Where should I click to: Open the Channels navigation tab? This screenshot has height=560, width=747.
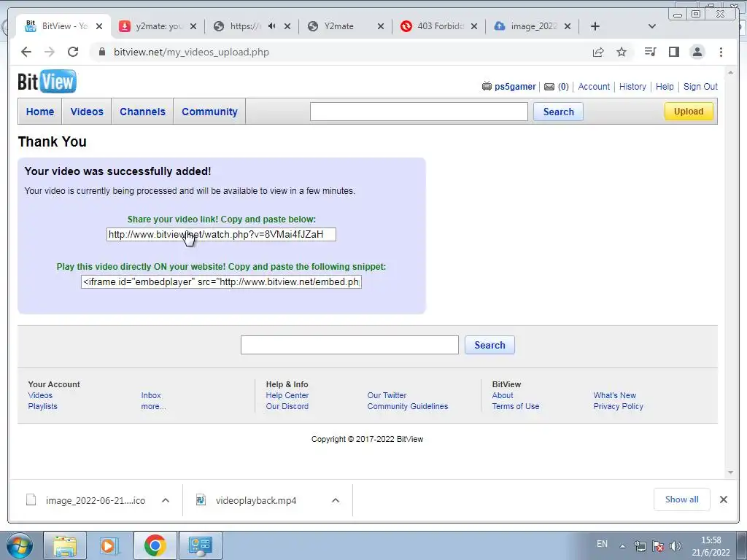(142, 112)
